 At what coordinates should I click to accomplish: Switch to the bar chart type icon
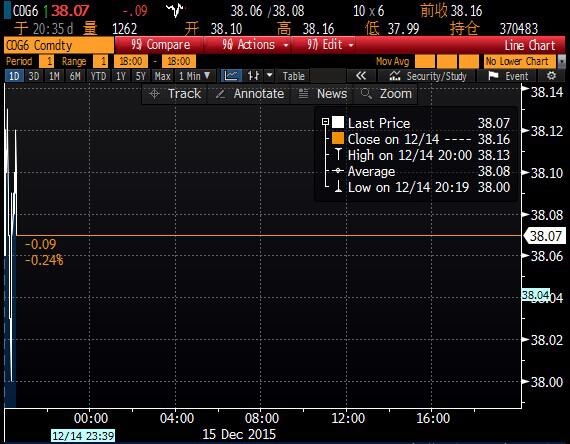253,76
